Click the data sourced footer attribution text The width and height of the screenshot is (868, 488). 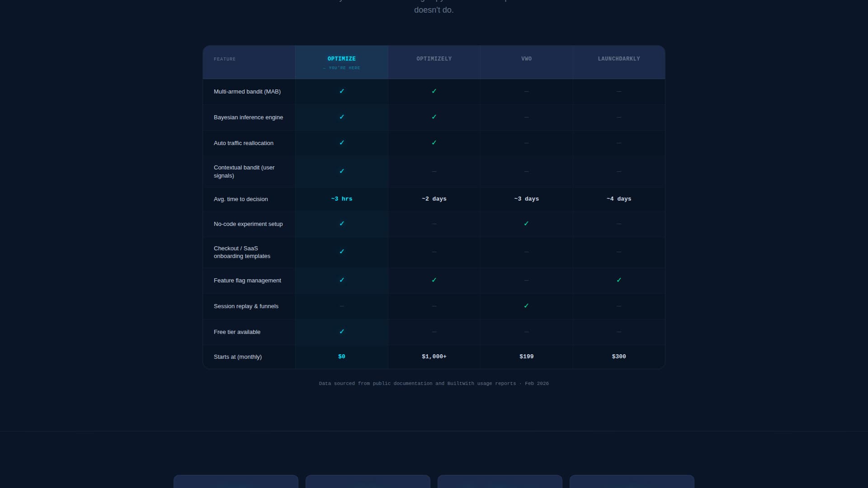point(434,383)
